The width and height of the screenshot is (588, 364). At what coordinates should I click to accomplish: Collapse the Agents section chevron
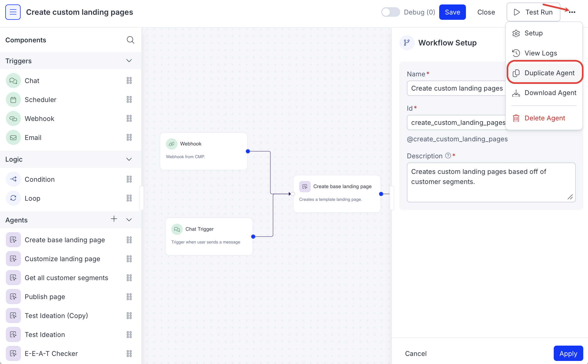(x=129, y=220)
